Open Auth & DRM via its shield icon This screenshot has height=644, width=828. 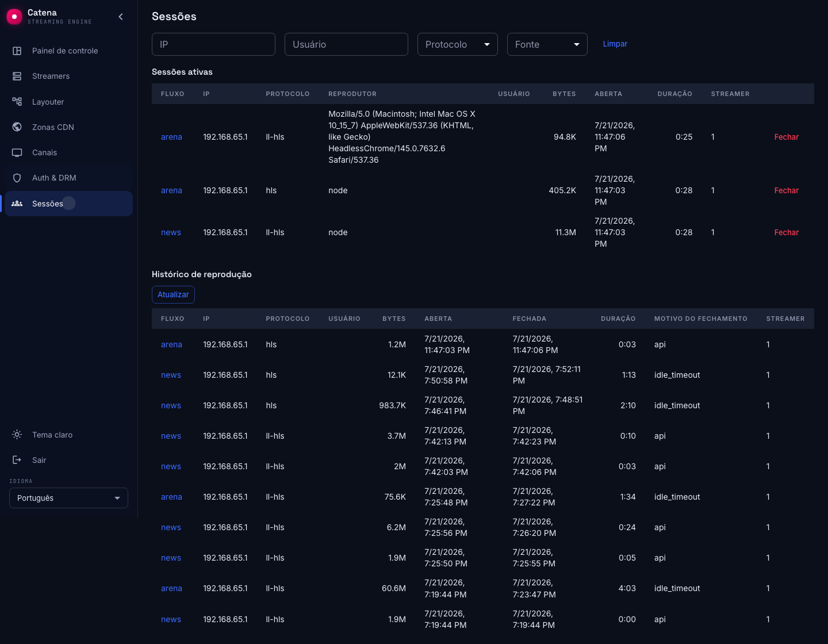(17, 178)
